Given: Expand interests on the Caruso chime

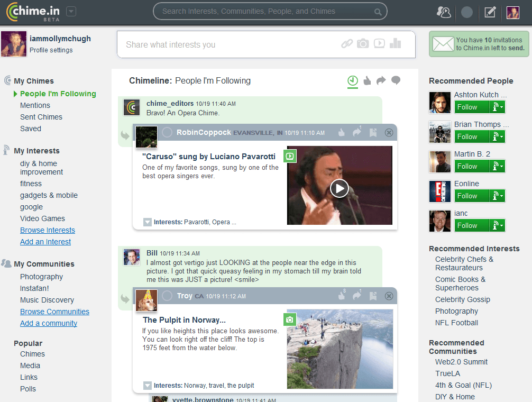Looking at the screenshot, I should 147,222.
